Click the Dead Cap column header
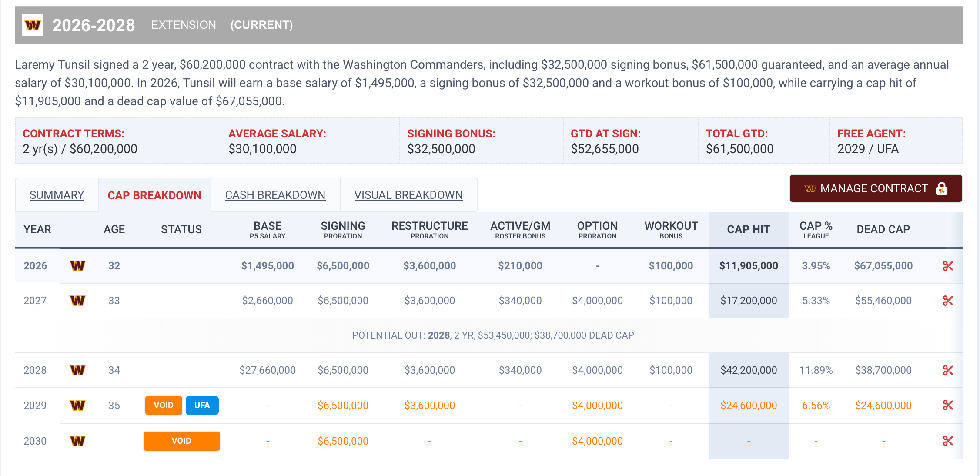Screen dimensions: 980x476 point(883,229)
